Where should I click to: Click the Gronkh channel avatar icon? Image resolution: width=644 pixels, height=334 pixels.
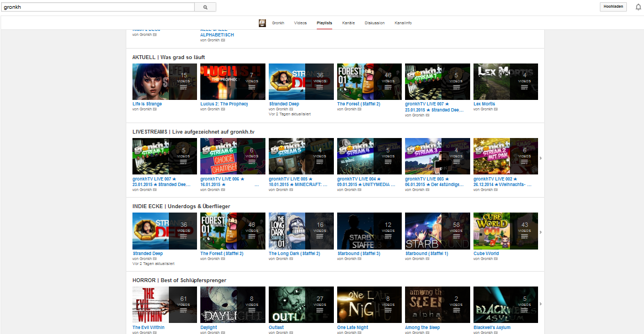[263, 23]
